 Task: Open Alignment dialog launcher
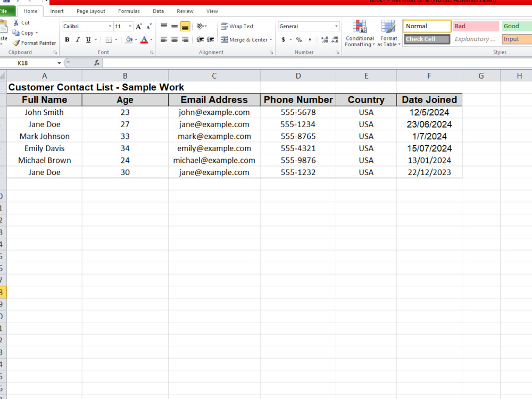point(271,53)
